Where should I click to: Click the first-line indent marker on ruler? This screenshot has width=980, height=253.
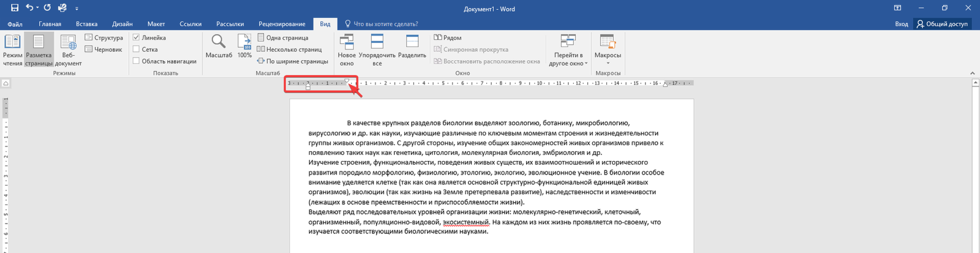pos(347,80)
